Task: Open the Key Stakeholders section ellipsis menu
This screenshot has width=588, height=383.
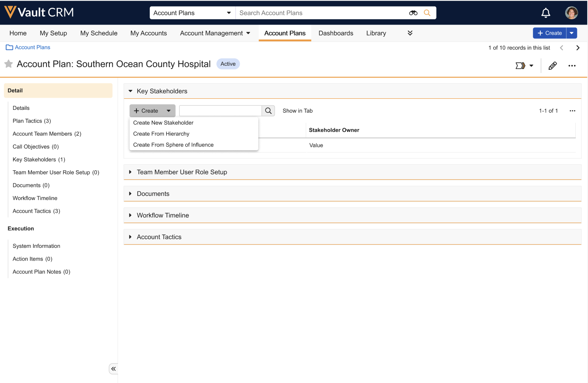Action: point(572,111)
